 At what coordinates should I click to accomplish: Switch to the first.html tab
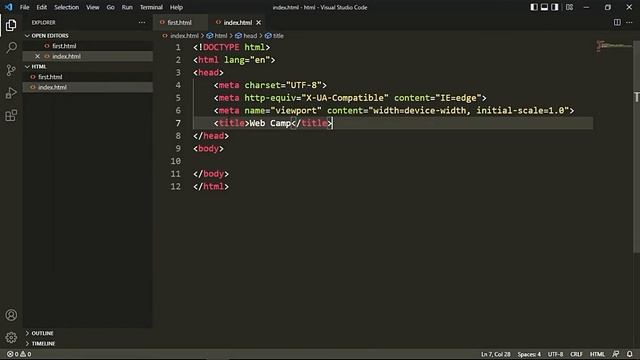[180, 22]
